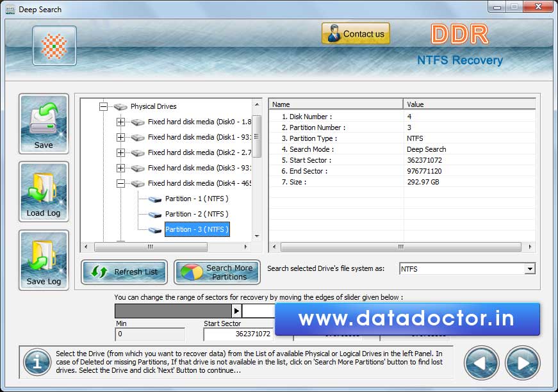Click the gray portion of sector slider
Viewport: 558px width, 392px height.
point(174,311)
